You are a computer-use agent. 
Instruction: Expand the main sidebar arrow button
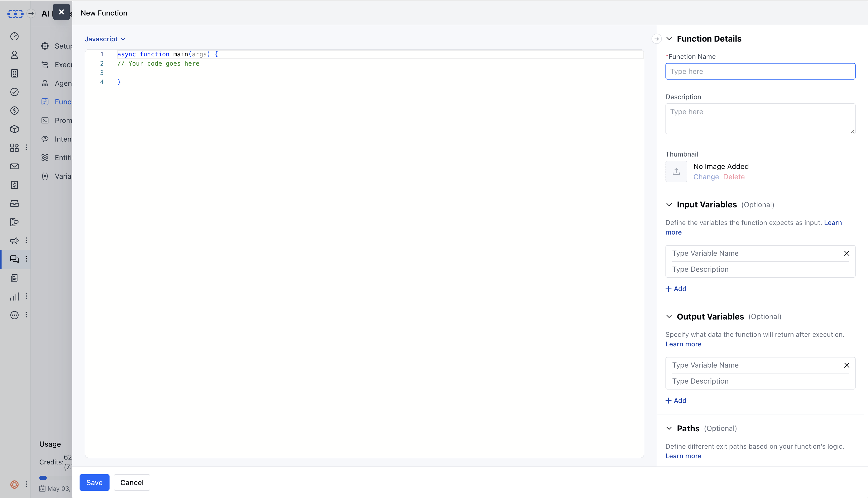(x=31, y=14)
